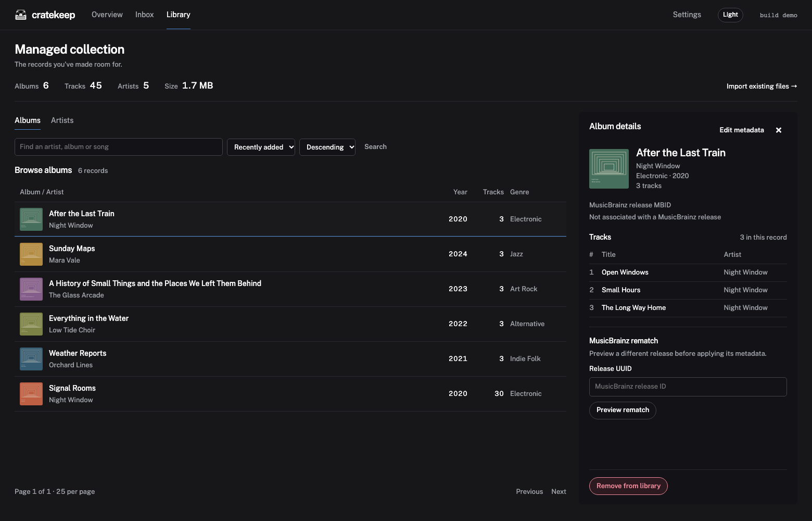Click the Art Rock genre cell
Screen dimensions: 812x521
[524, 289]
